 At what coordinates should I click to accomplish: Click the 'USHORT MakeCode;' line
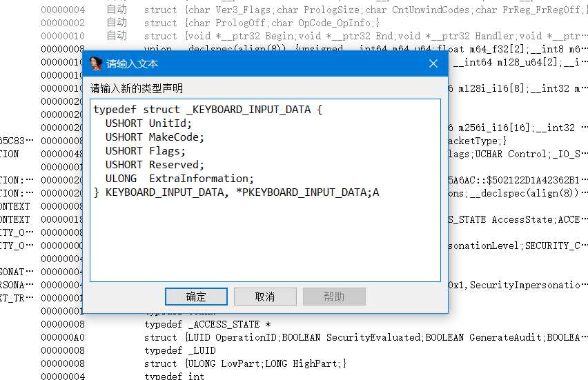pos(155,137)
